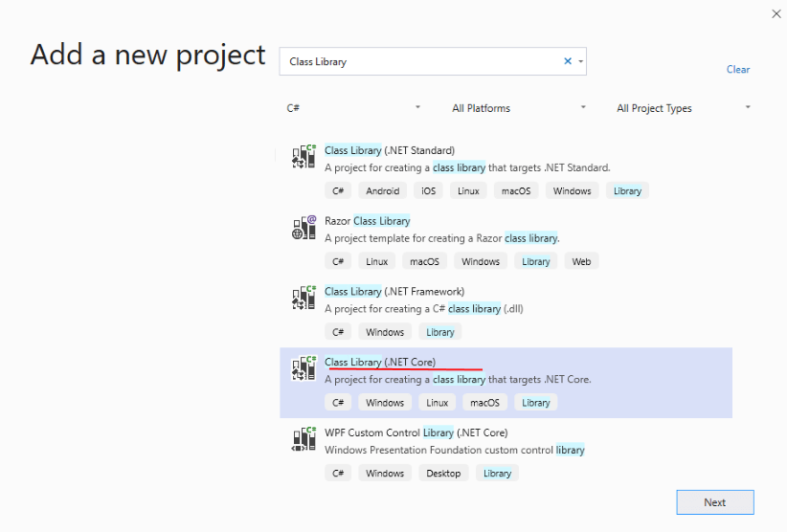Click the Razor Class Library template icon

click(x=304, y=227)
